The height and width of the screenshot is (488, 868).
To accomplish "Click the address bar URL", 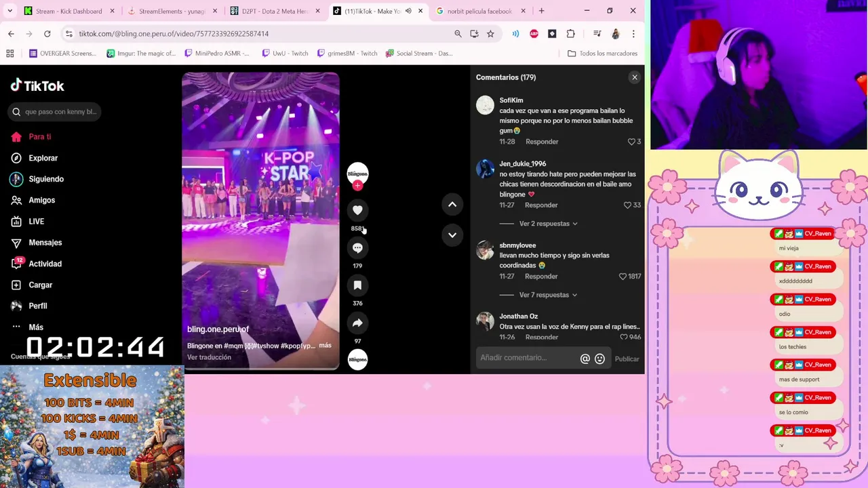I will [174, 34].
